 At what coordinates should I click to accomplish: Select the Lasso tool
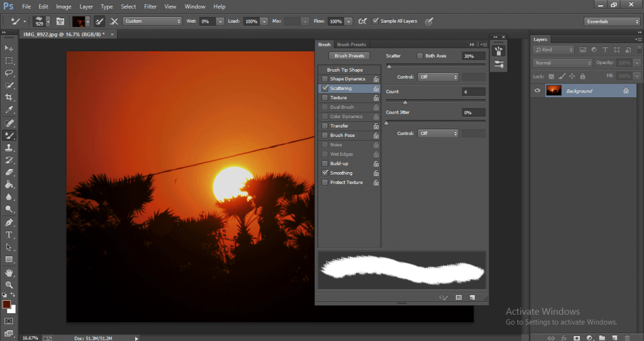9,73
